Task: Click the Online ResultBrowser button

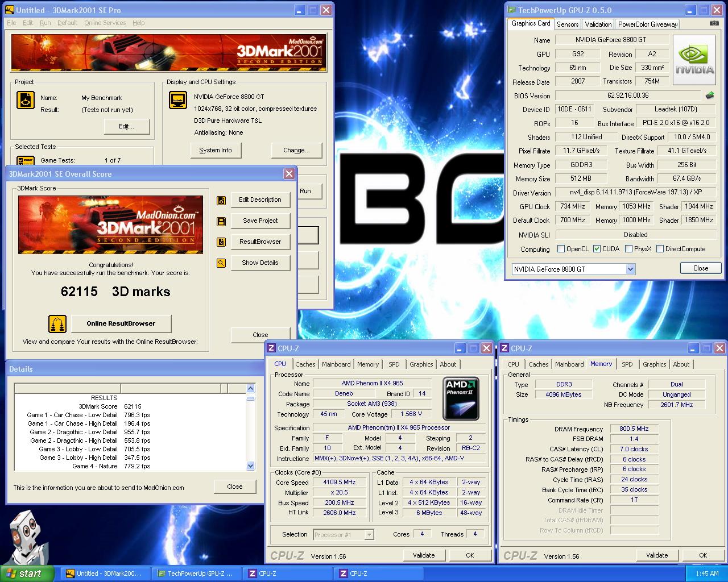Action: tap(121, 324)
